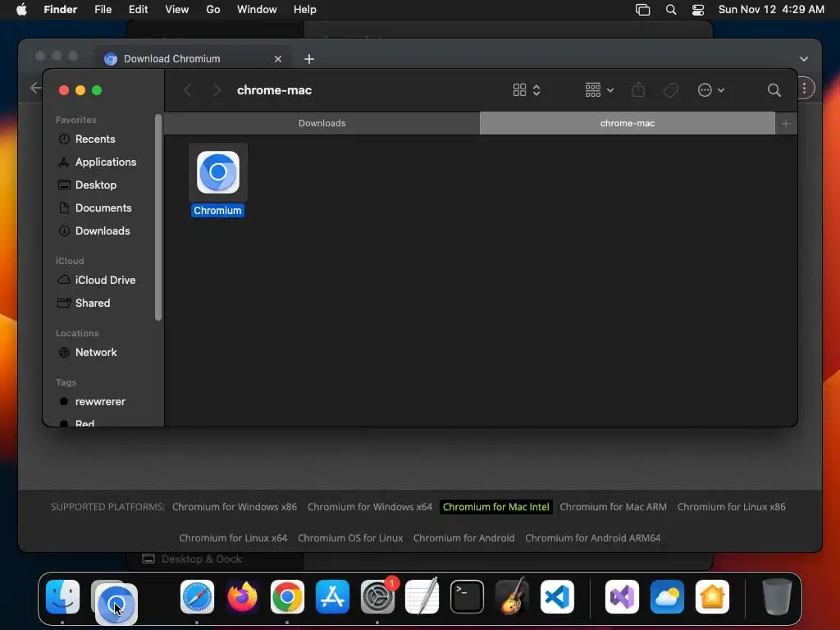Open TextEdit from the Dock
This screenshot has width=840, height=630.
point(422,597)
